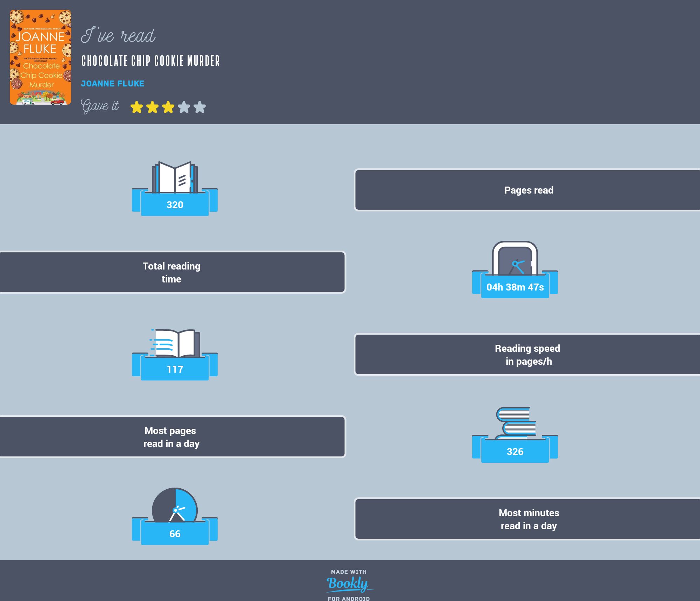The image size is (700, 601).
Task: Click the 'CHOCOLATE CHIP COOKIE MURDER' title
Action: 150,61
